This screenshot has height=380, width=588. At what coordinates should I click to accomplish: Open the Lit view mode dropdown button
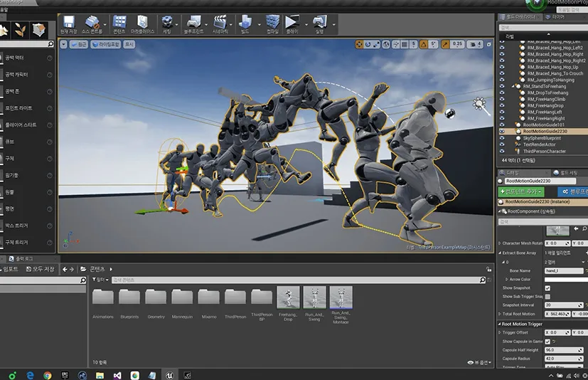click(x=106, y=44)
